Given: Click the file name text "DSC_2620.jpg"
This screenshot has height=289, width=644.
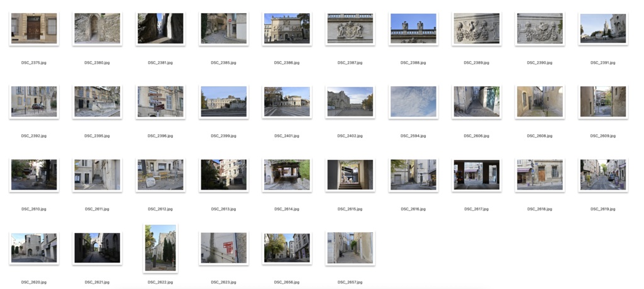Looking at the screenshot, I should click(34, 282).
